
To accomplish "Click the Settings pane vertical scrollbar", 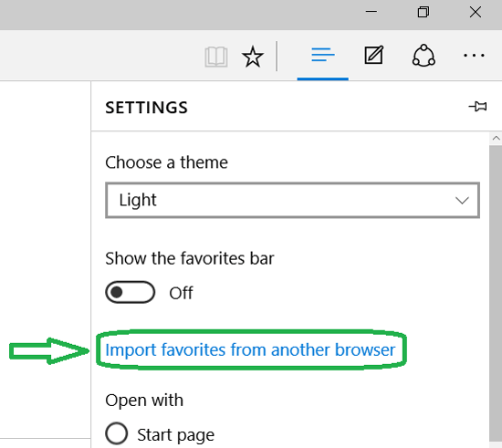I will (496, 295).
